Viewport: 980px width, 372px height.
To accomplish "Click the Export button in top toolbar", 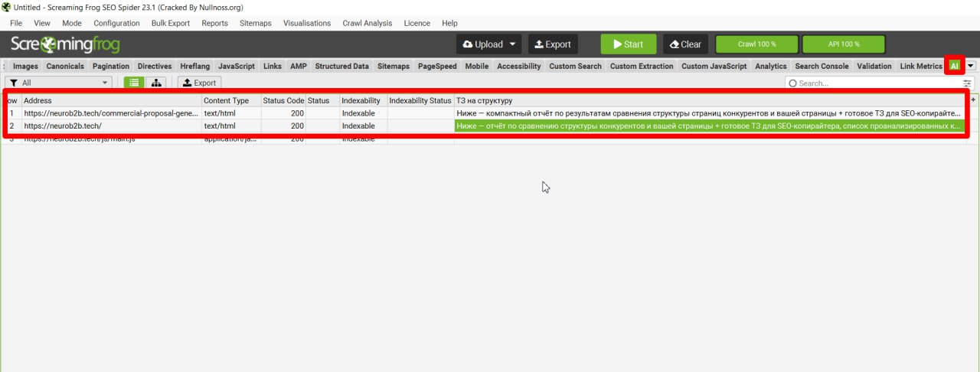I will (553, 44).
